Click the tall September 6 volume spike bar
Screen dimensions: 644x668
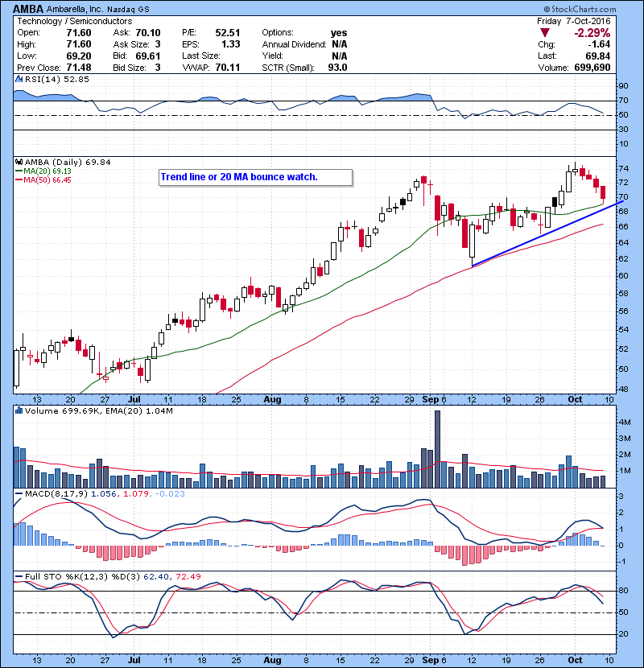coord(437,448)
